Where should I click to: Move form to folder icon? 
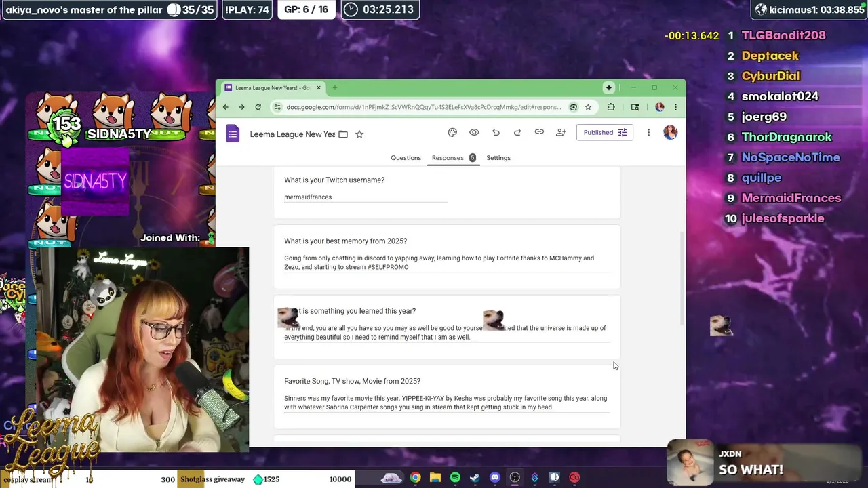pyautogui.click(x=343, y=134)
